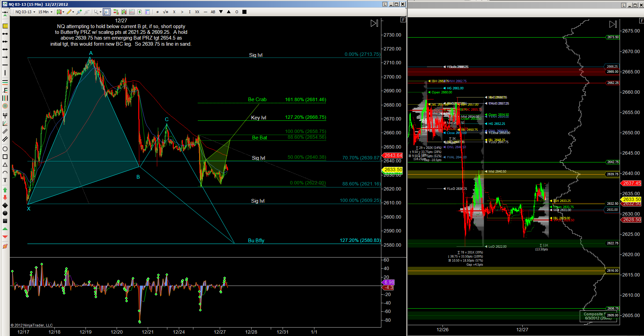
Task: Click the F button on left chart
Action: click(403, 20)
